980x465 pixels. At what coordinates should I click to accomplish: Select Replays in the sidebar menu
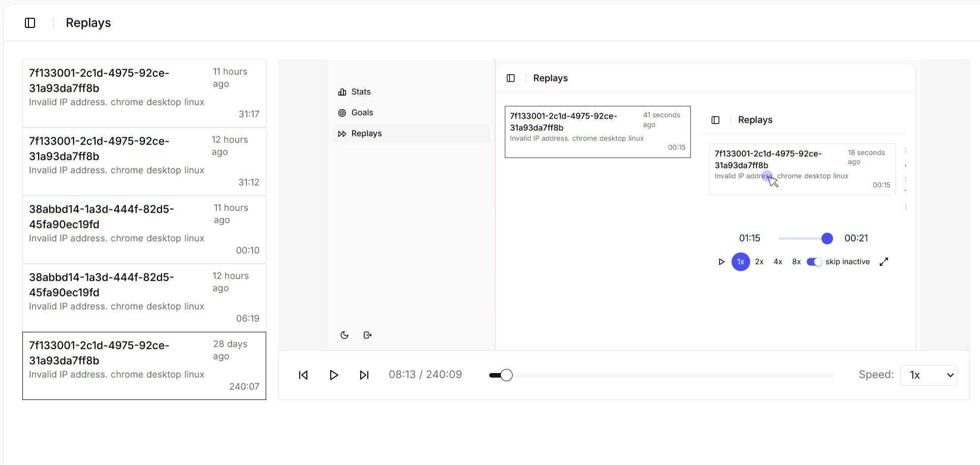click(x=366, y=134)
